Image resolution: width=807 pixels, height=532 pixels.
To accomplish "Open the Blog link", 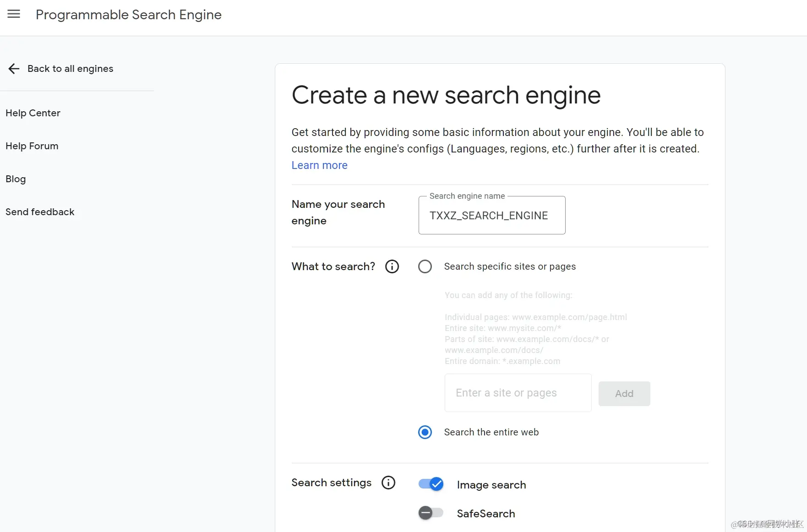I will coord(16,179).
